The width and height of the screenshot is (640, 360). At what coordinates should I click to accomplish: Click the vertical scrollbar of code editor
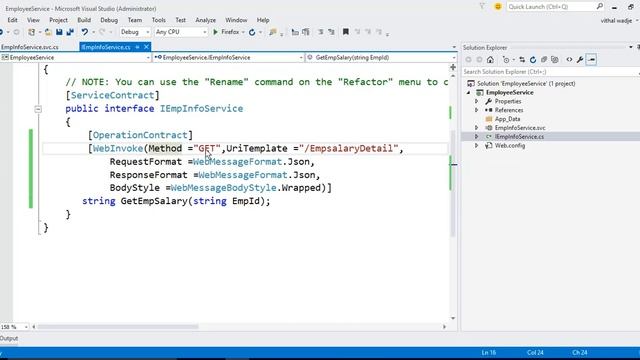coord(453,184)
